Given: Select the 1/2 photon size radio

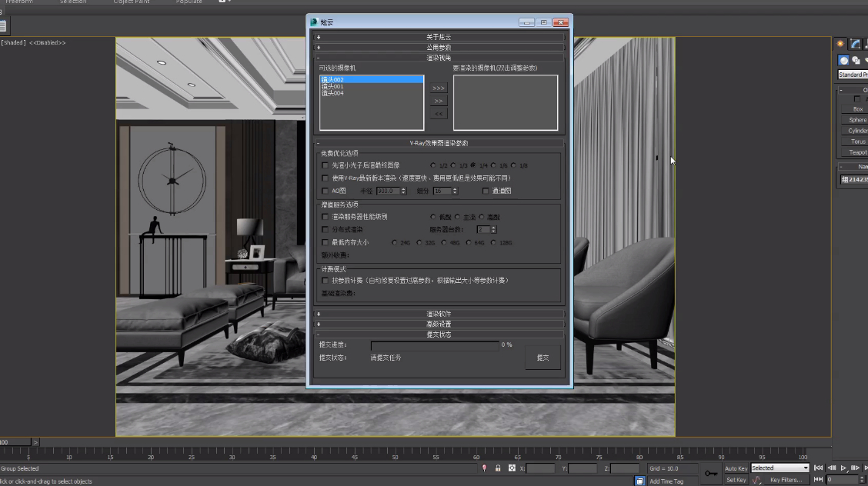Looking at the screenshot, I should (433, 165).
